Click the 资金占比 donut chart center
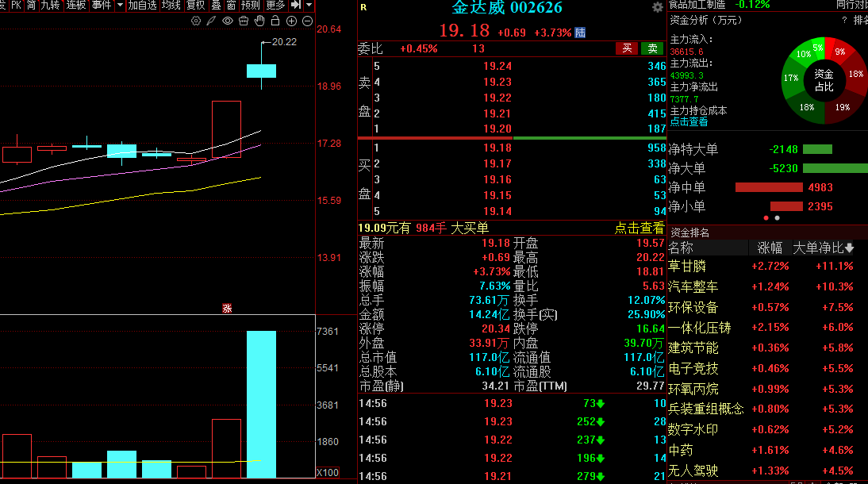Image resolution: width=868 pixels, height=484 pixels. 824,81
